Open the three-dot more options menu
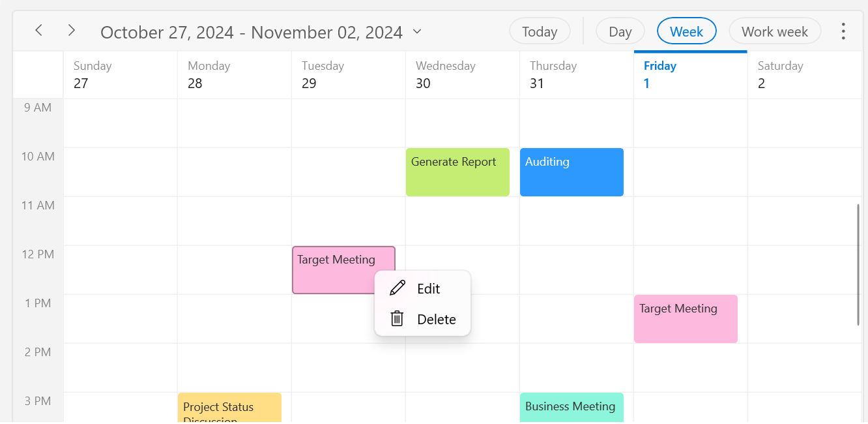Screen dimensions: 868x424 pos(843,31)
